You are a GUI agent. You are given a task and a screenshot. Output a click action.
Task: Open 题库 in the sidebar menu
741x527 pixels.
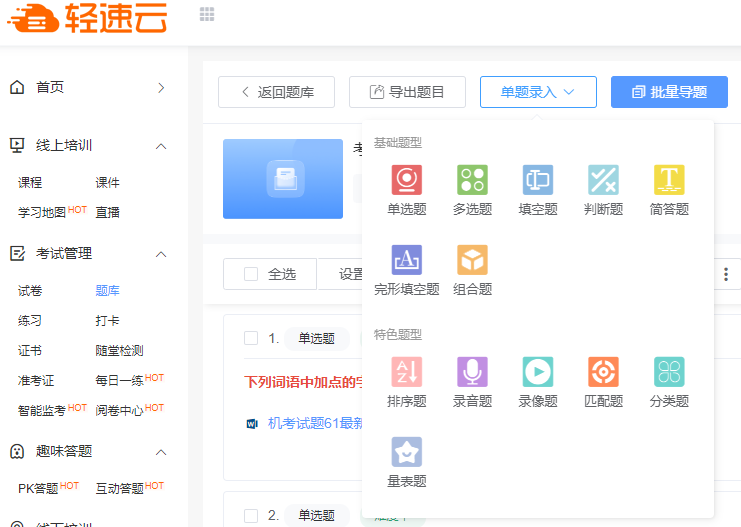pos(107,291)
